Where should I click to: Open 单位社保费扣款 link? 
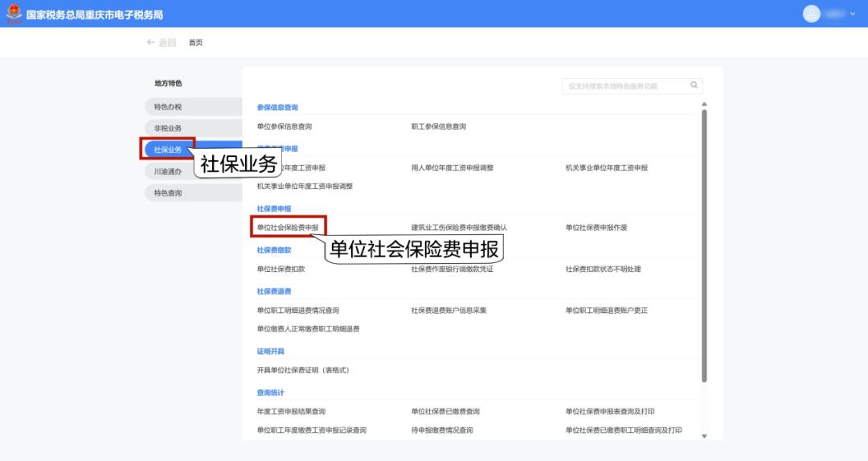(x=280, y=269)
